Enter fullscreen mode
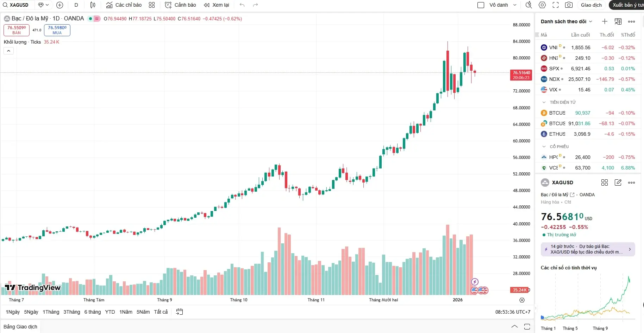This screenshot has height=333, width=644. 556,5
